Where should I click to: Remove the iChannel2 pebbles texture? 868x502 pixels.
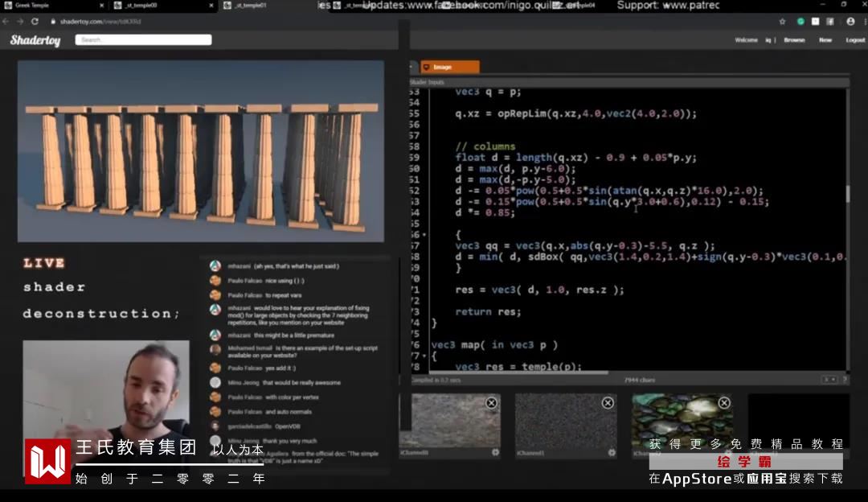(x=724, y=403)
